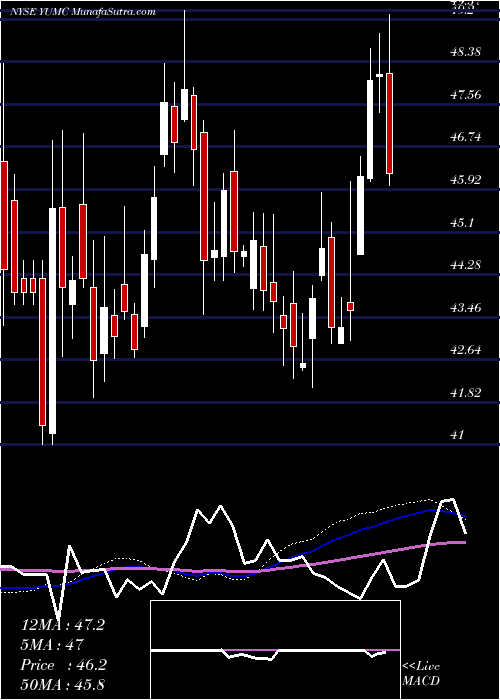Click the 45.1 price axis label
This screenshot has width=500, height=700.
pos(462,222)
